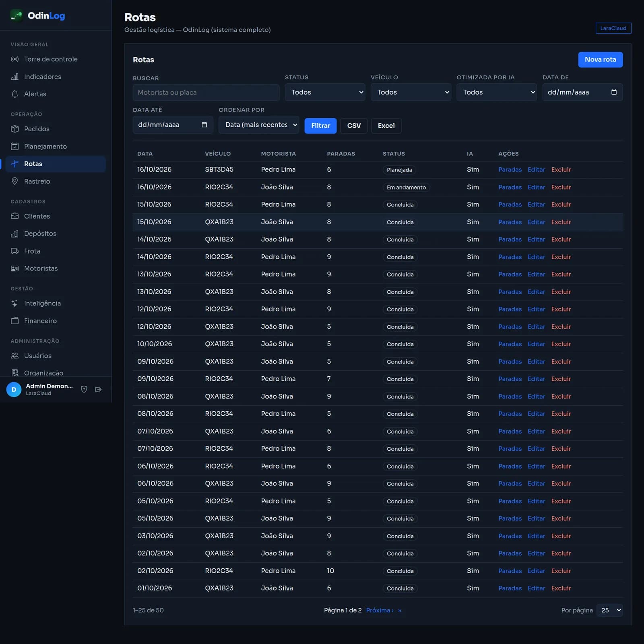644x644 pixels.
Task: Click the logout icon beside Admin Demon
Action: (x=98, y=389)
